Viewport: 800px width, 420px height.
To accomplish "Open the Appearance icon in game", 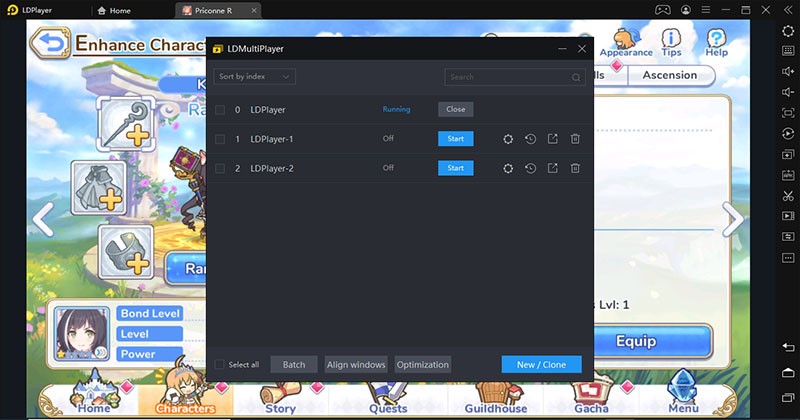I will tap(626, 43).
